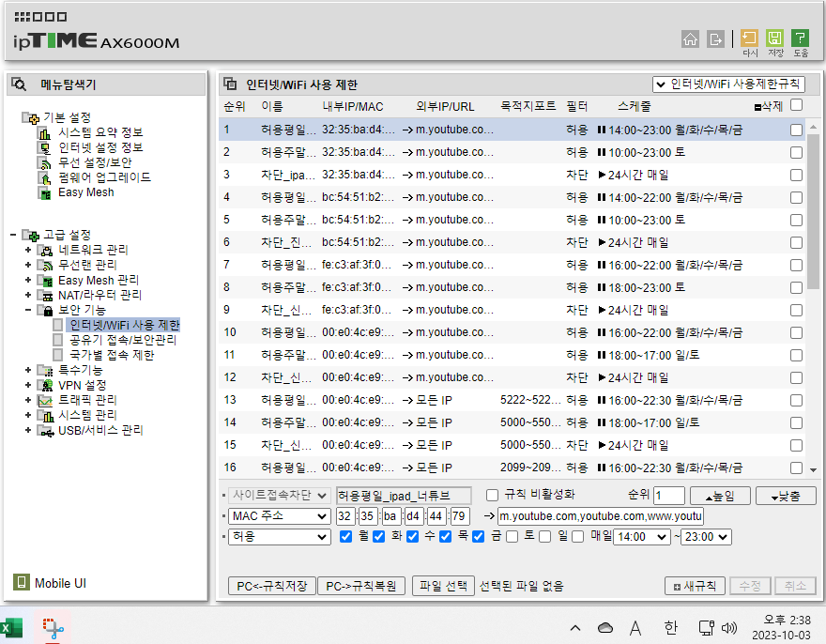Toggle the 규칙 비활성화 checkbox
Image resolution: width=826 pixels, height=644 pixels.
492,495
